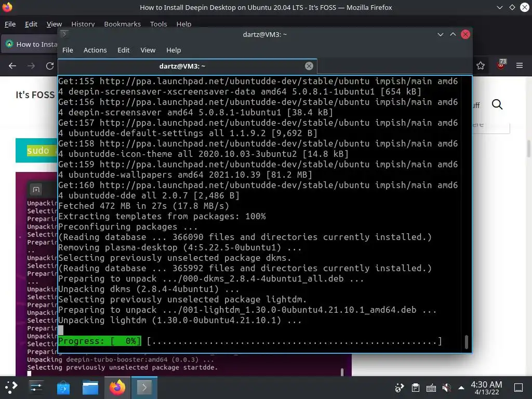Image resolution: width=532 pixels, height=399 pixels.
Task: Open Firefox Edit menu
Action: (31, 24)
